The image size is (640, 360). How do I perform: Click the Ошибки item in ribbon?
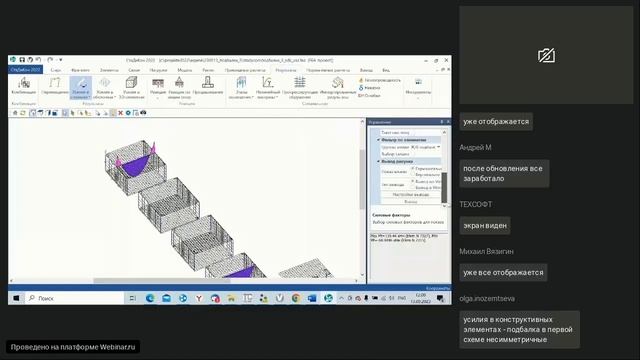[x=370, y=96]
